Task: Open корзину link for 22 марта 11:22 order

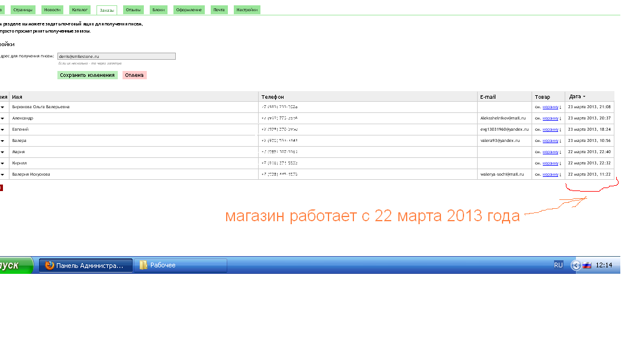Action: [550, 174]
